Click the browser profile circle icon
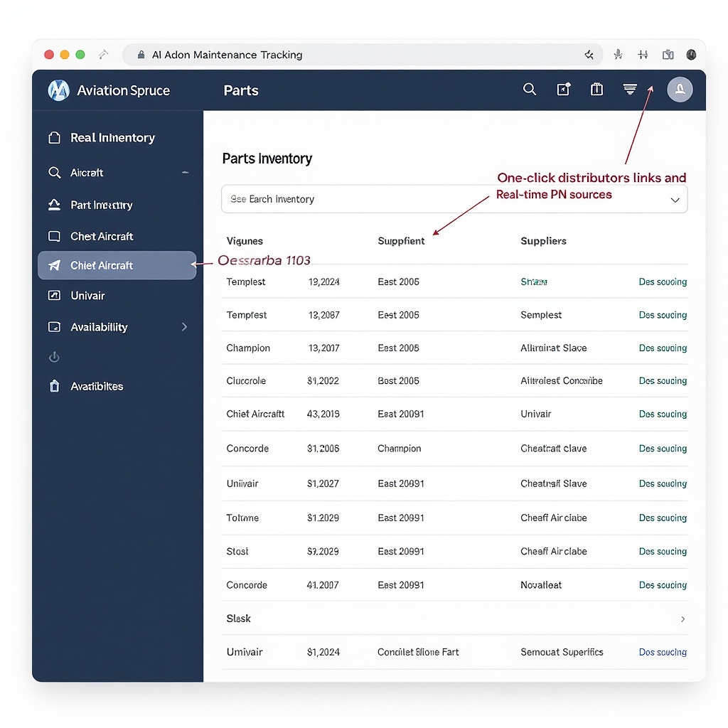 tap(691, 55)
